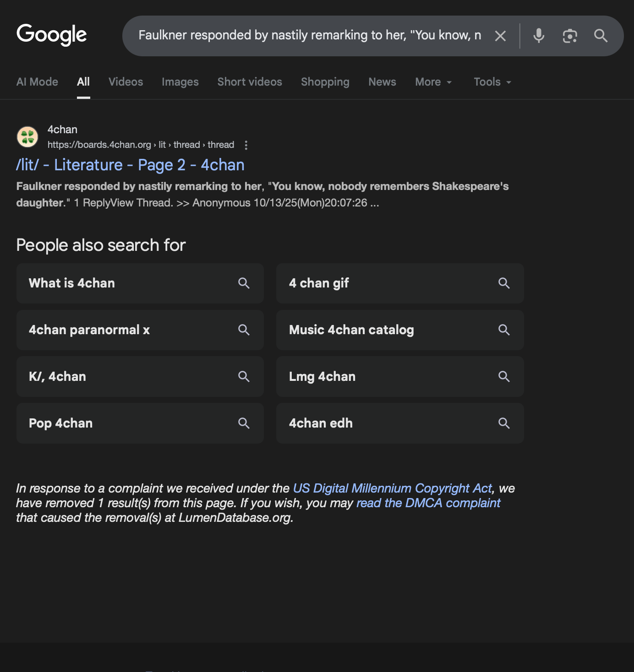This screenshot has width=634, height=672.
Task: Open the Tools dropdown
Action: 492,82
